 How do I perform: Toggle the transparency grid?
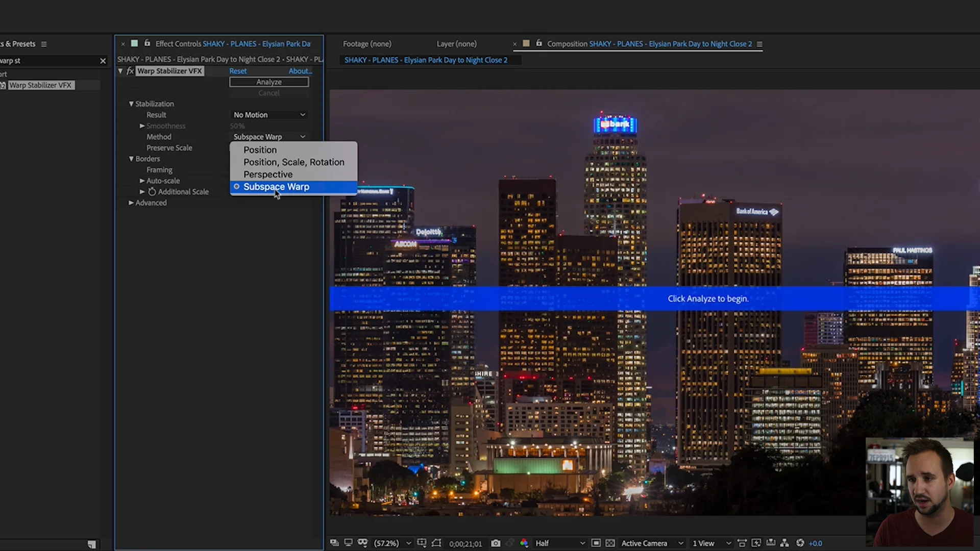pyautogui.click(x=610, y=543)
